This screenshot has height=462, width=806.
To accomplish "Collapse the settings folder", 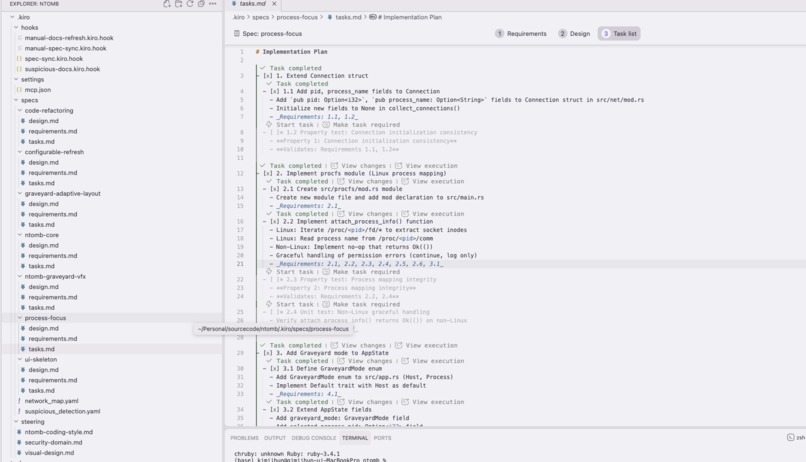I will point(16,79).
